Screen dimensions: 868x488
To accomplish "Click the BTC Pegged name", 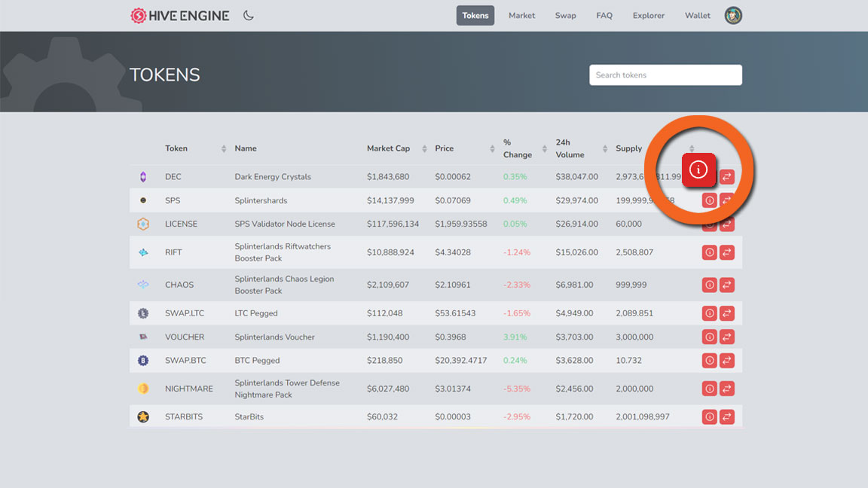I will [x=257, y=360].
